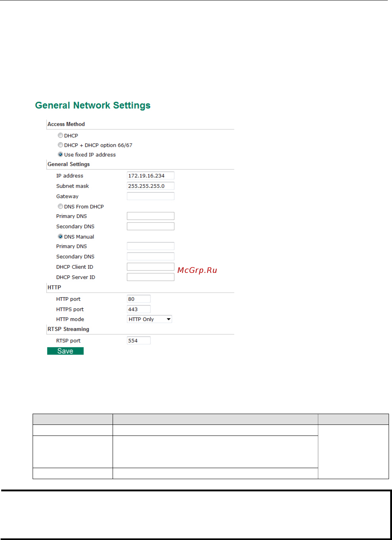Screen dimensions: 392x540
Task: Click the RTSP port field showing 554
Action: pyautogui.click(x=139, y=340)
